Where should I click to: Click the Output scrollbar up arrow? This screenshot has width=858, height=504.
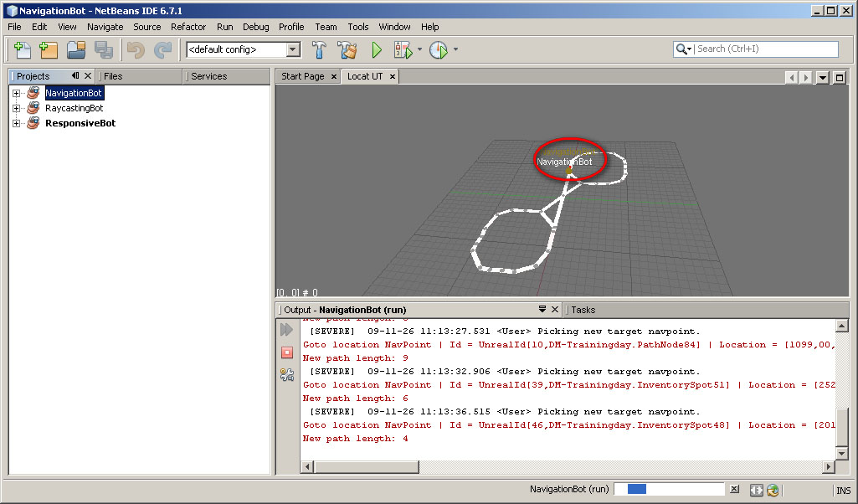[x=842, y=327]
